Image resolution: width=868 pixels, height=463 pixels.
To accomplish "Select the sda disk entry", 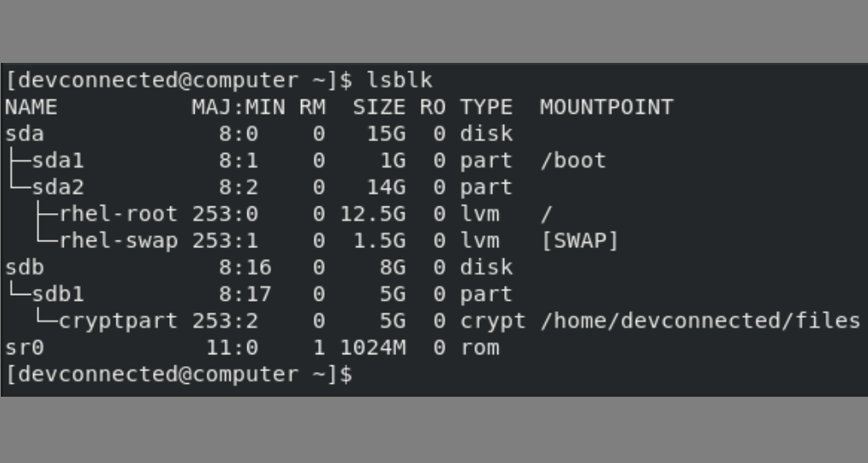I will click(24, 134).
